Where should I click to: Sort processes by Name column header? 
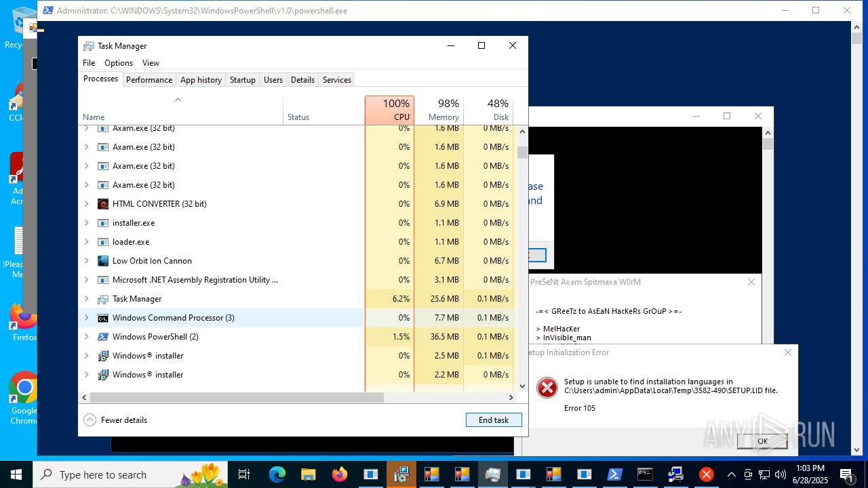[181, 110]
